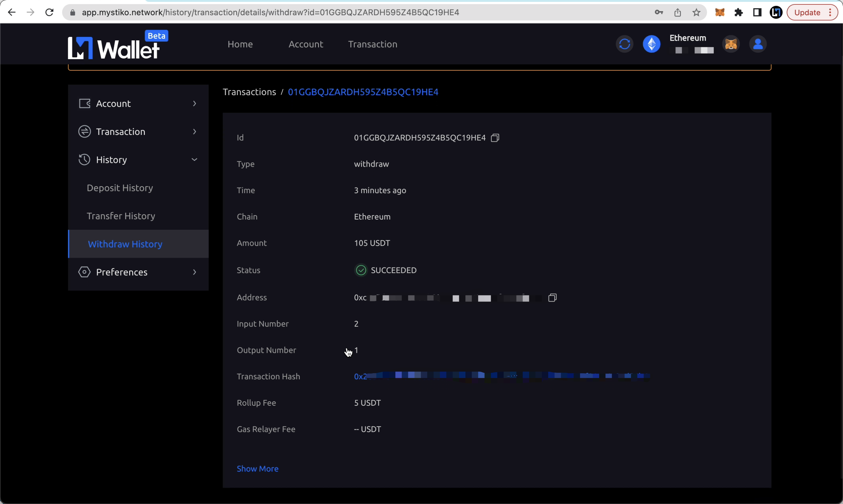Copy the Address with copy icon
This screenshot has width=843, height=504.
552,298
